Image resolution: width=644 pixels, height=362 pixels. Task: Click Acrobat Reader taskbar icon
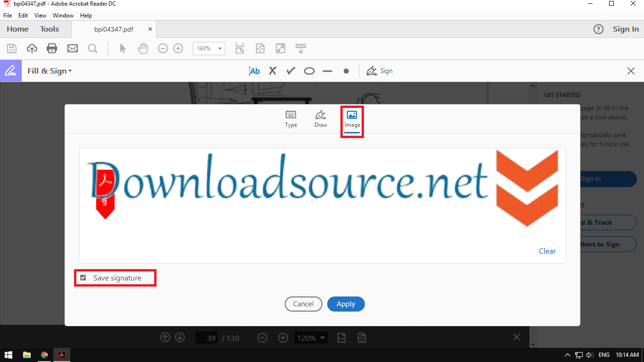(62, 355)
